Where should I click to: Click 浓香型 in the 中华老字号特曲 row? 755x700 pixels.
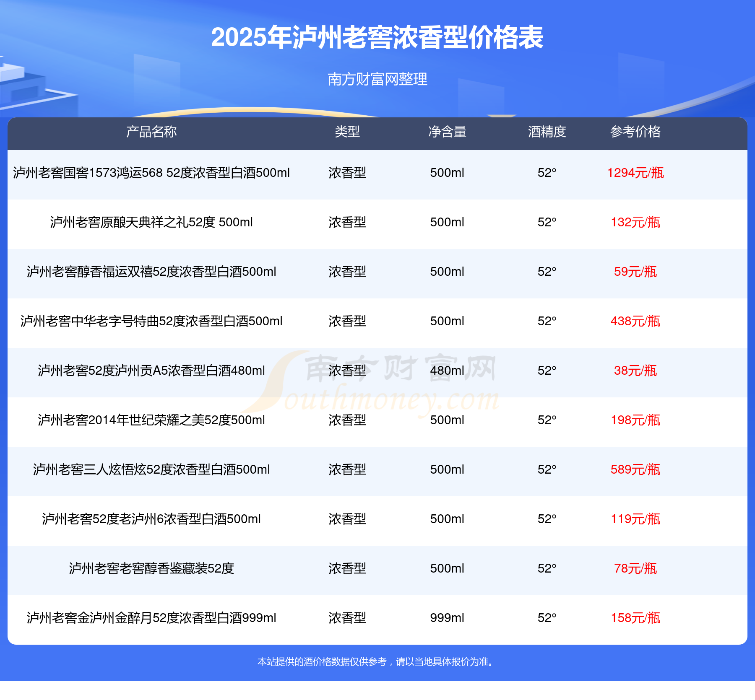347,321
